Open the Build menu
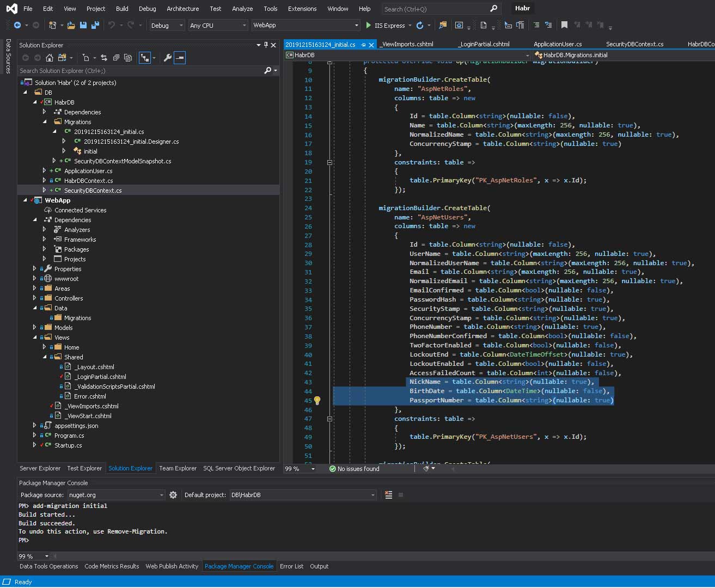The image size is (715, 588). tap(122, 9)
